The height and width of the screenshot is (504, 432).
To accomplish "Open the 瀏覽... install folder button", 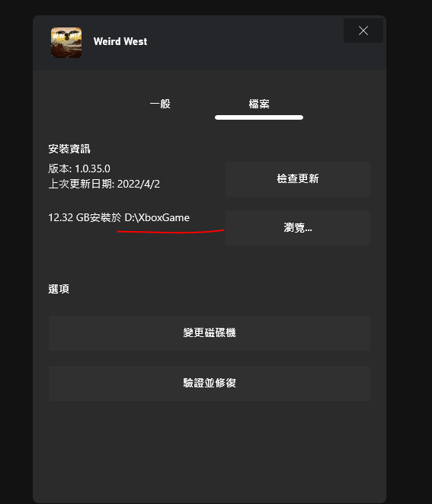I will [x=298, y=228].
